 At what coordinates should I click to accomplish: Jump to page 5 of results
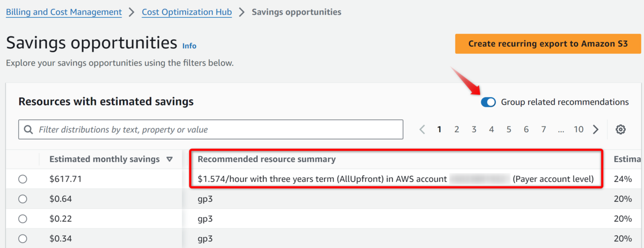509,129
